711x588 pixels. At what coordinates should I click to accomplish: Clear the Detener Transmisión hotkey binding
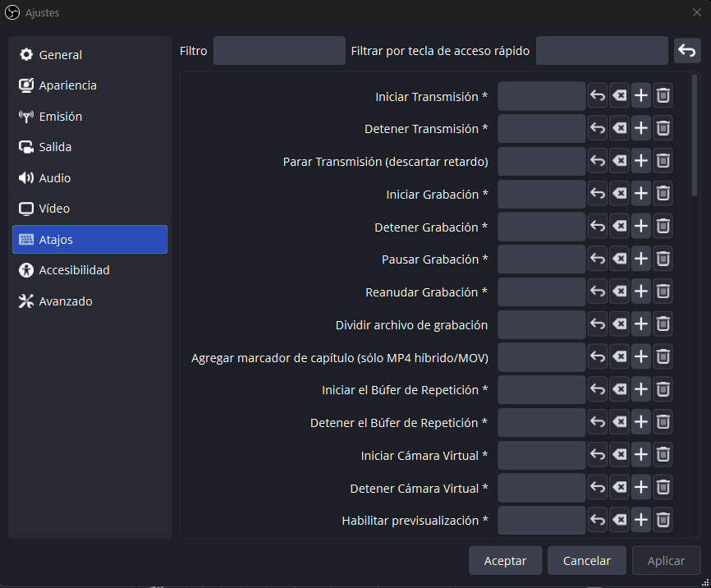(620, 128)
